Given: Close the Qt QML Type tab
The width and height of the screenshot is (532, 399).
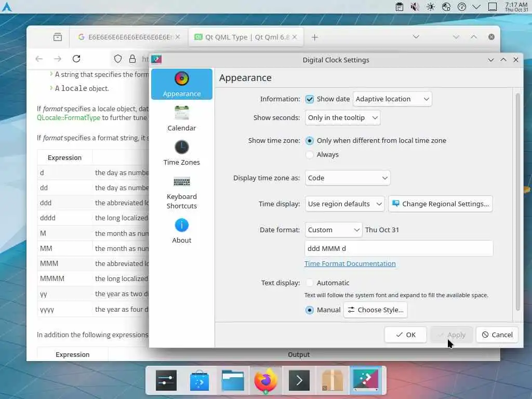Looking at the screenshot, I should 295,37.
